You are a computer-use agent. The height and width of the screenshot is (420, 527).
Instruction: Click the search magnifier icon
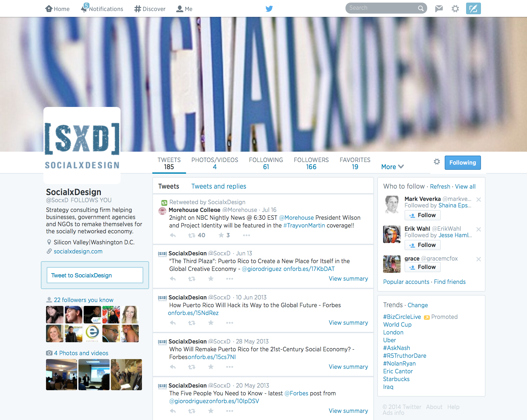pos(421,8)
